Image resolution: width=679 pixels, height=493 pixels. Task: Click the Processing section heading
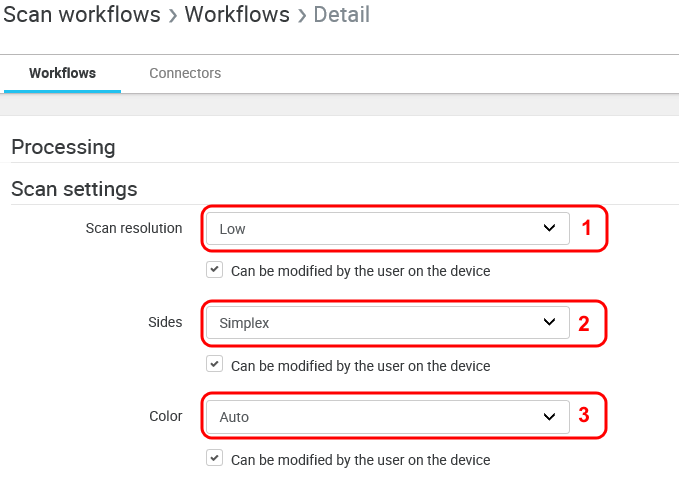(x=63, y=147)
